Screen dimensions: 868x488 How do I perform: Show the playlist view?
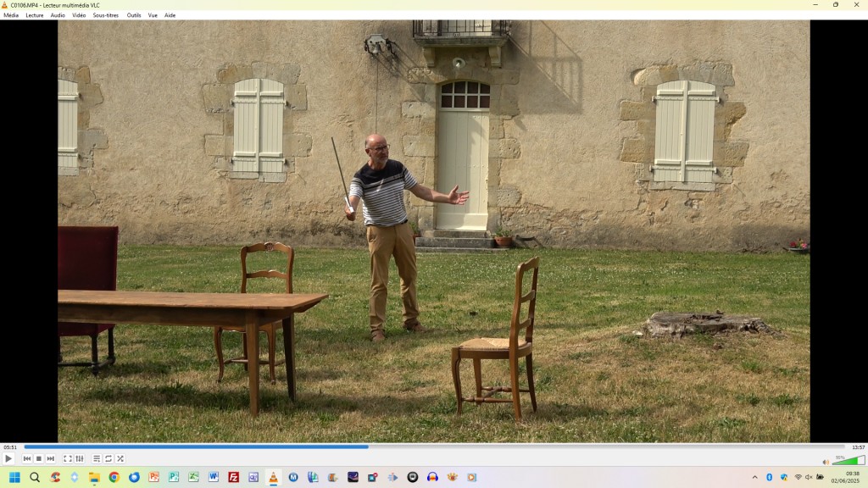pyautogui.click(x=97, y=458)
